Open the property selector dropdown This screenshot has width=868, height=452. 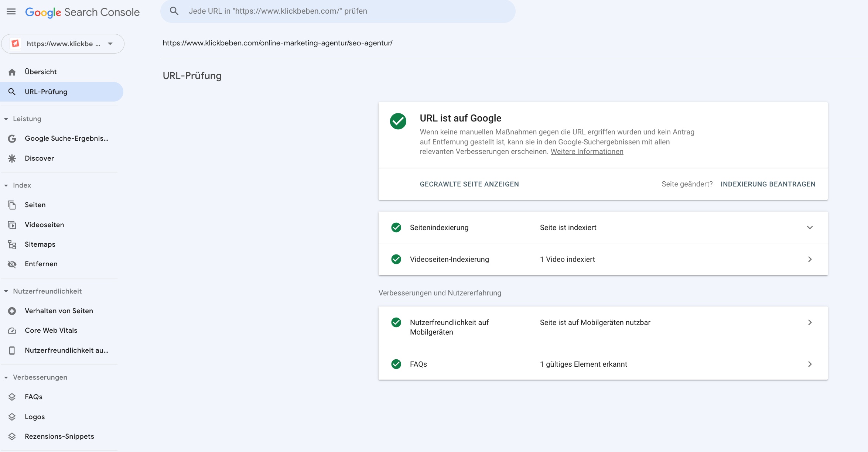tap(63, 44)
